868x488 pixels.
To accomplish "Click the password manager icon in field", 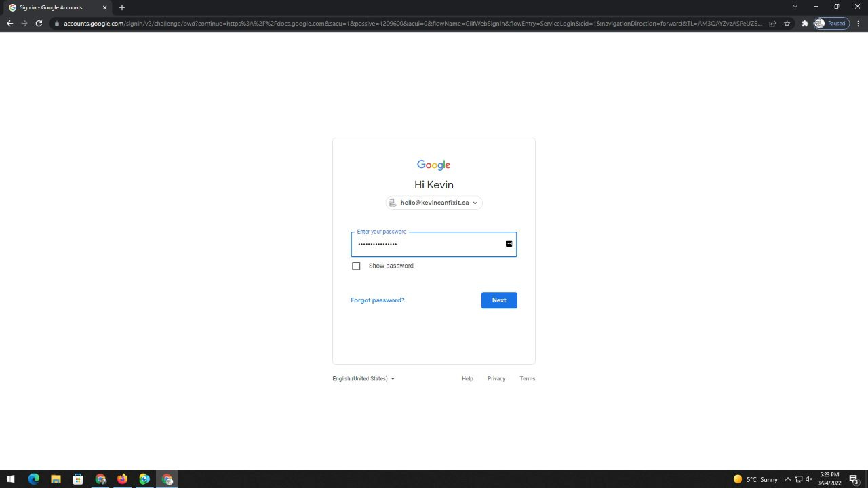I will pos(509,244).
